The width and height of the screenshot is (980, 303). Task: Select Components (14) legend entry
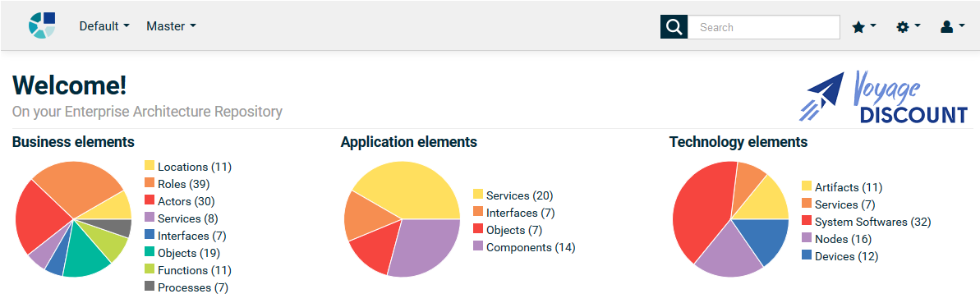(530, 247)
